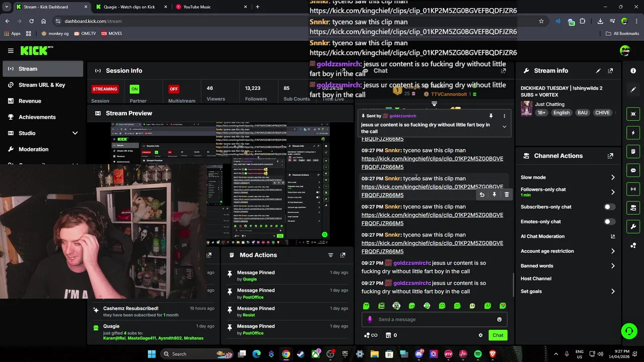Go to Revenue page
The width and height of the screenshot is (644, 362).
[x=43, y=101]
